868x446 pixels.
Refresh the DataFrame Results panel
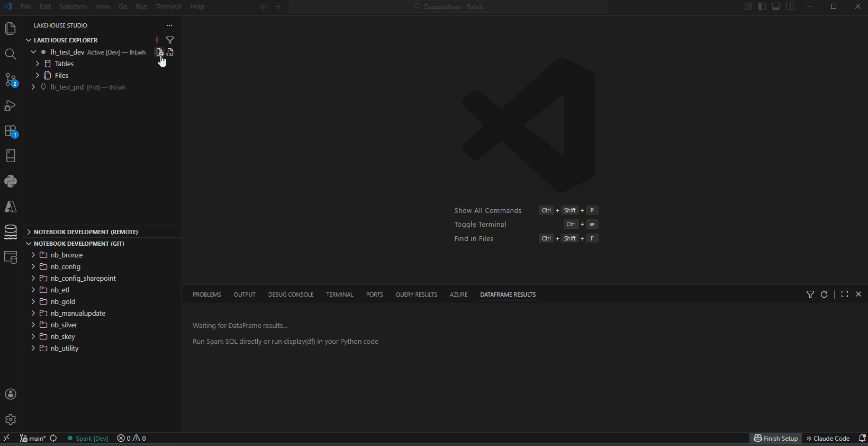(x=824, y=295)
